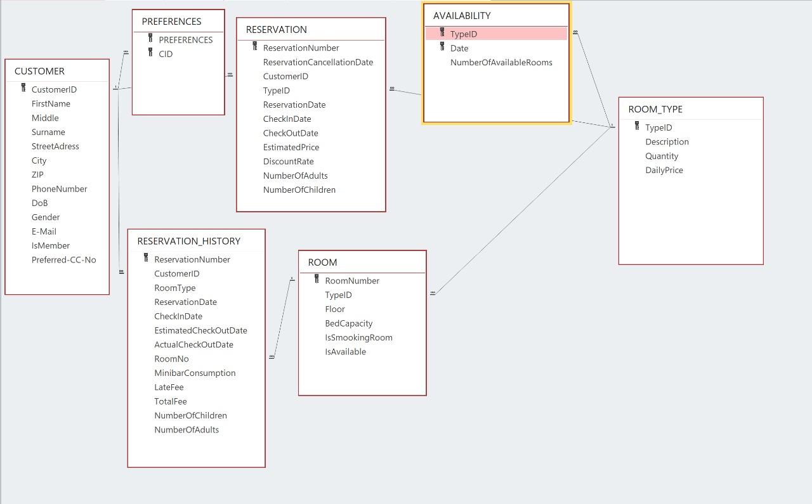Click the MinibarConsumption field in RESERVATION_HISTORY

pyautogui.click(x=195, y=373)
